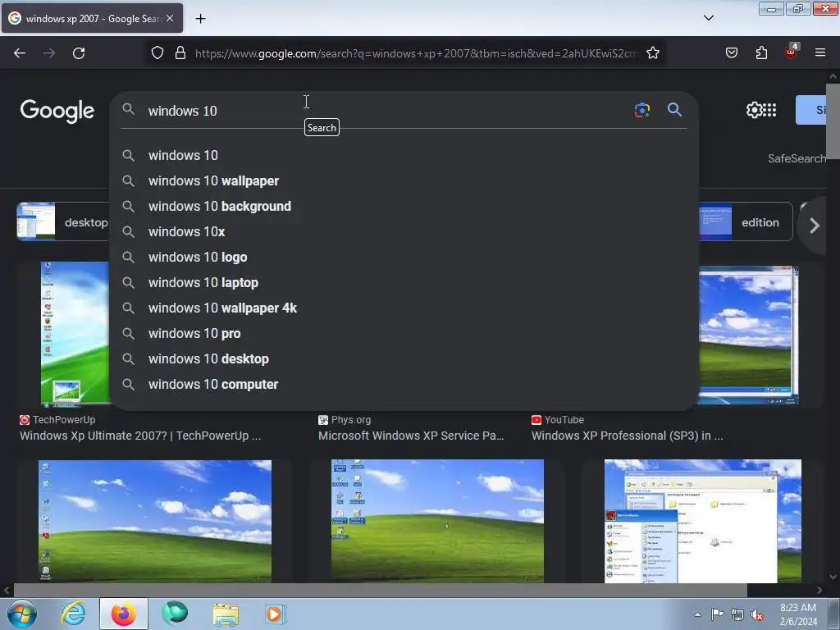This screenshot has height=630, width=840.
Task: Show hidden system tray icons
Action: coord(697,614)
